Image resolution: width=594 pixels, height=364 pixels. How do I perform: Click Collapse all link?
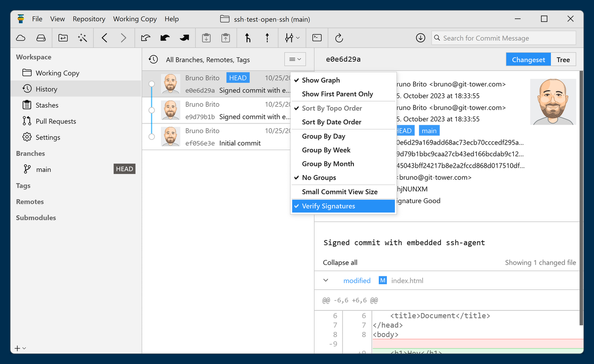click(340, 262)
